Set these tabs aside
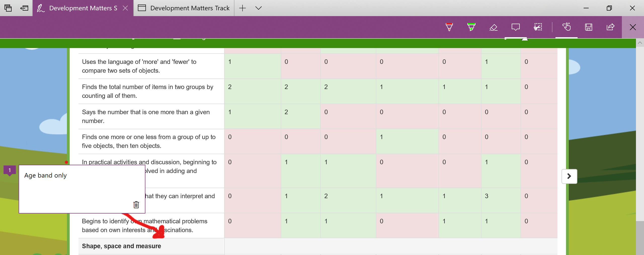Viewport: 644px width, 255px height. click(x=24, y=8)
